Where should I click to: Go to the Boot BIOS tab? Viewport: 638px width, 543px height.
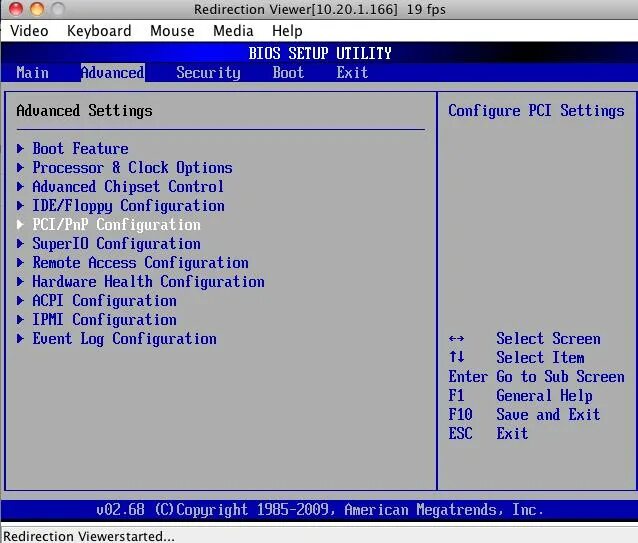[288, 73]
